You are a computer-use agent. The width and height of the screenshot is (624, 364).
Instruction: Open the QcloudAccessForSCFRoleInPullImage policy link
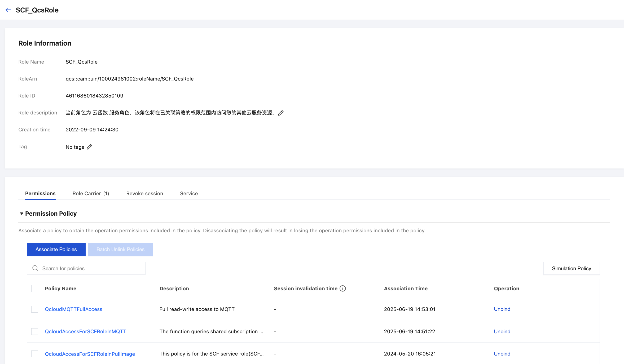(x=90, y=354)
